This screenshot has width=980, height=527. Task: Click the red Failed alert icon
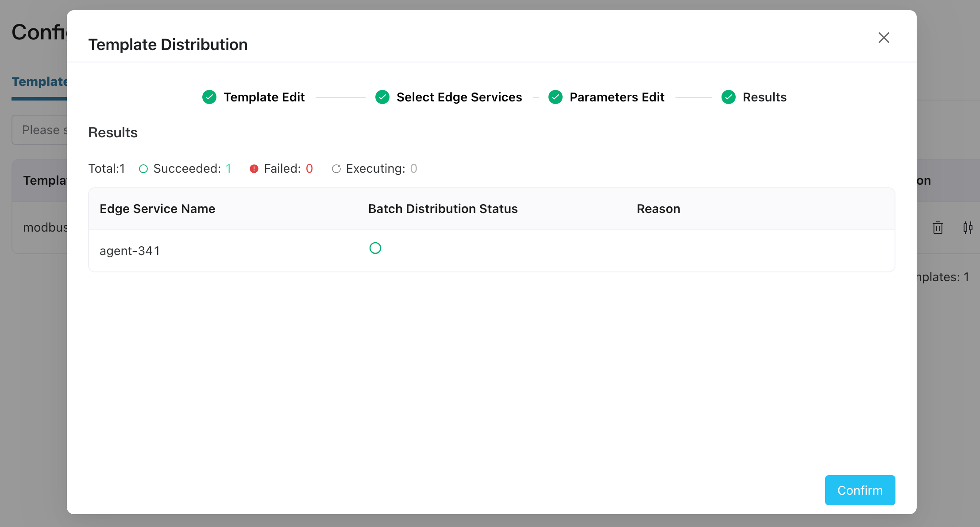(x=254, y=169)
